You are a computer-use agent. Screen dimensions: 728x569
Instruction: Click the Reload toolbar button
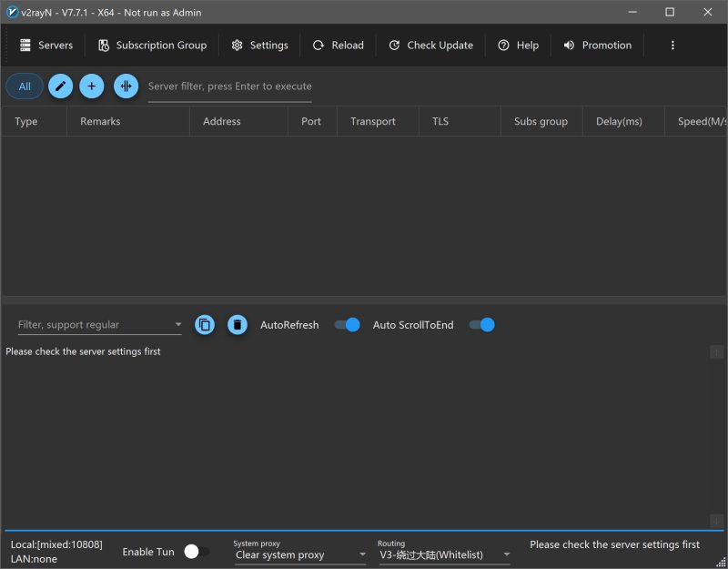click(x=338, y=46)
